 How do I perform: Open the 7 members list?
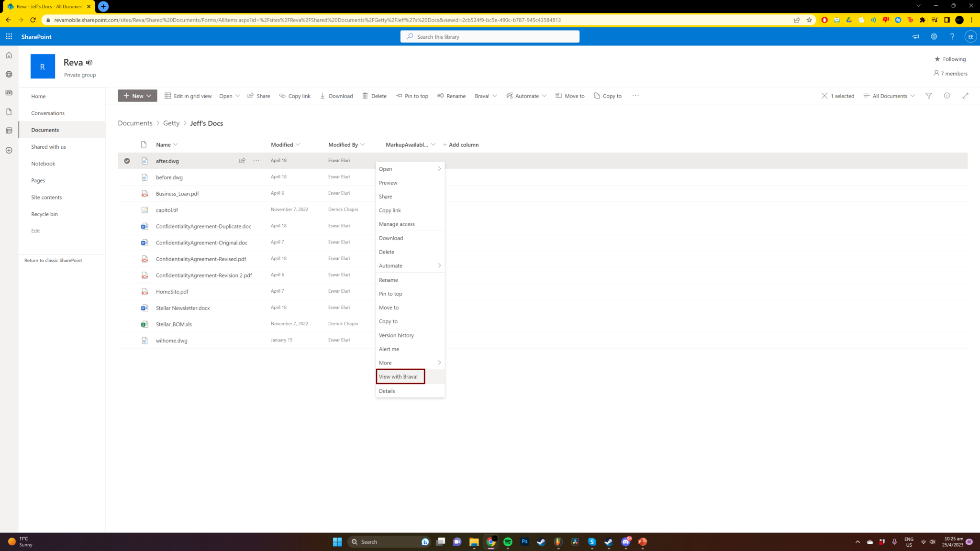tap(950, 74)
